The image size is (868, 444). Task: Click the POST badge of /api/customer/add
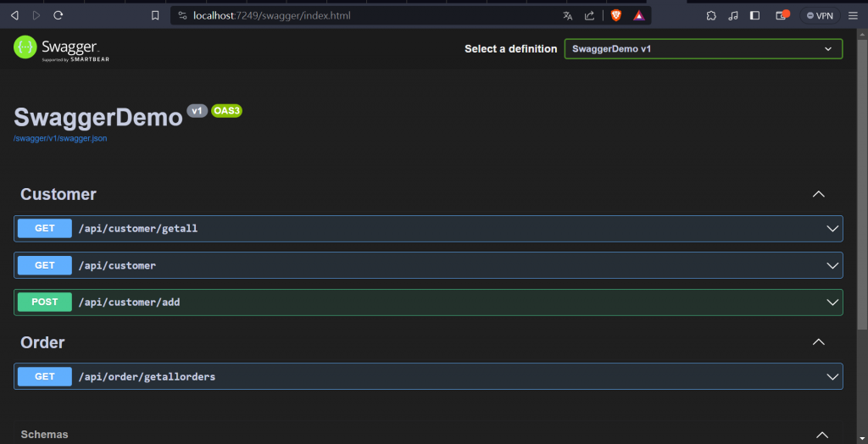tap(45, 302)
